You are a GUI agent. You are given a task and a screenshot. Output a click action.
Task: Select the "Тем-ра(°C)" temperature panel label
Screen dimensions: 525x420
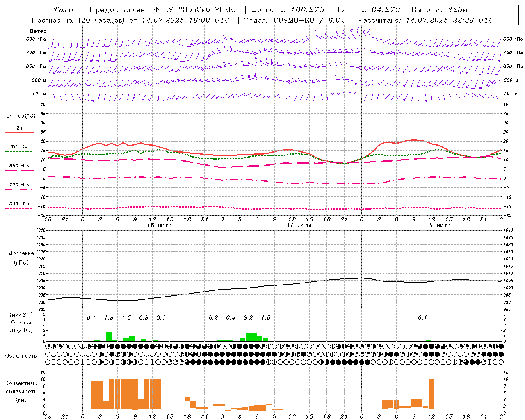pos(19,116)
